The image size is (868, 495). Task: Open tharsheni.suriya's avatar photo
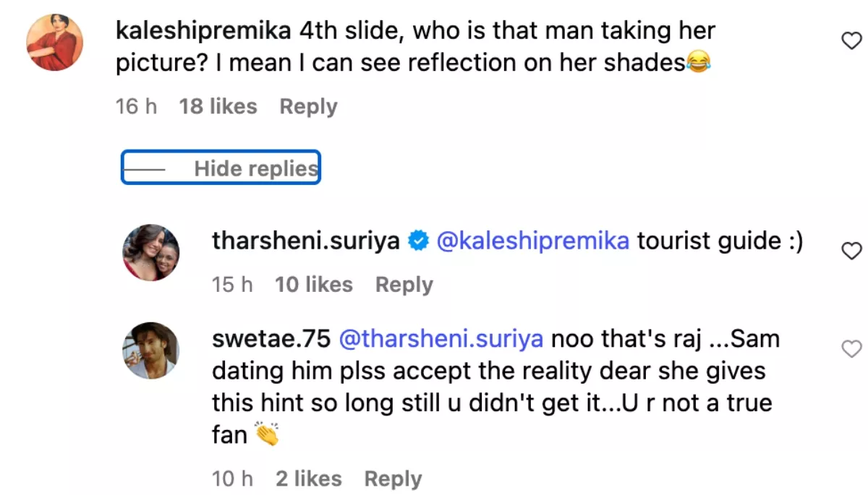click(x=150, y=251)
